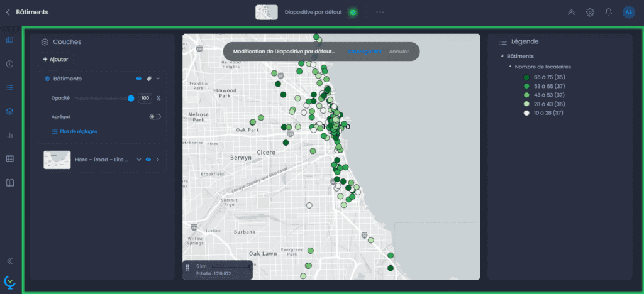This screenshot has width=644, height=294.
Task: Click the Ajouter layer button
Action: (x=55, y=60)
